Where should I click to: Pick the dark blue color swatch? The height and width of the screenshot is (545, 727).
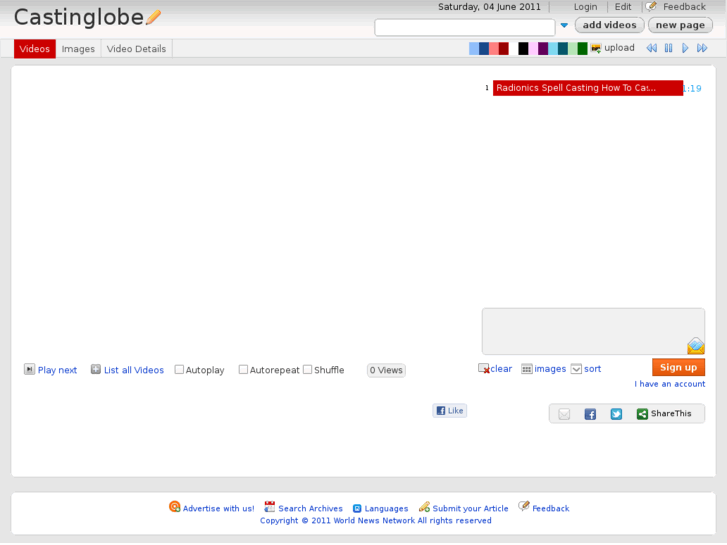point(484,48)
